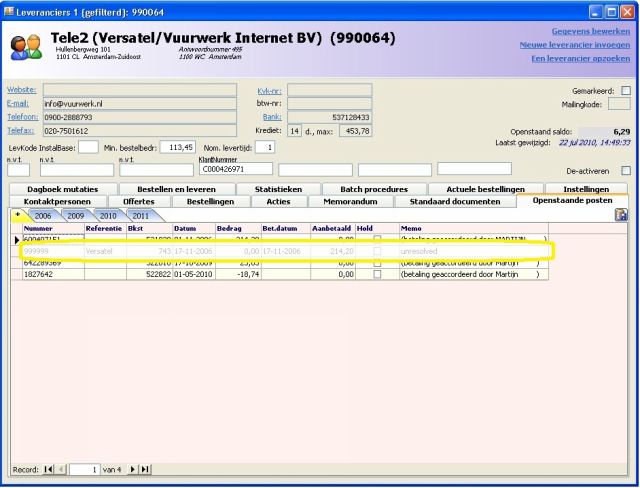Toggle the De-activeren checkbox
The image size is (640, 488).
coord(626,171)
